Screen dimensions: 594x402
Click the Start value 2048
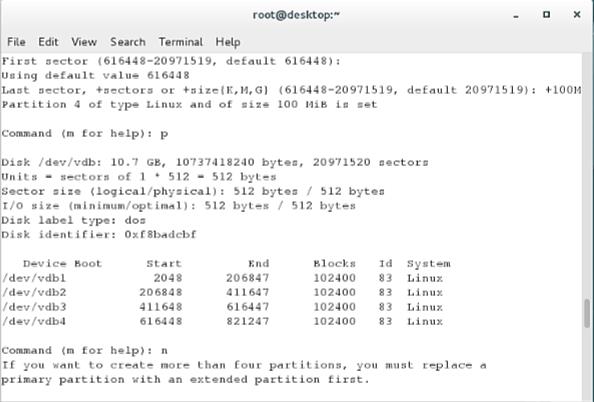pos(168,278)
